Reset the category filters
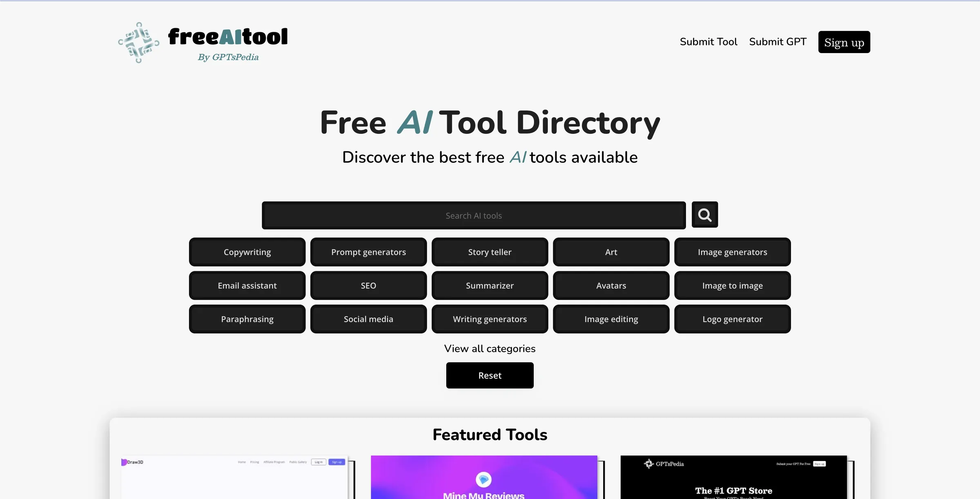The image size is (980, 499). [x=490, y=375]
